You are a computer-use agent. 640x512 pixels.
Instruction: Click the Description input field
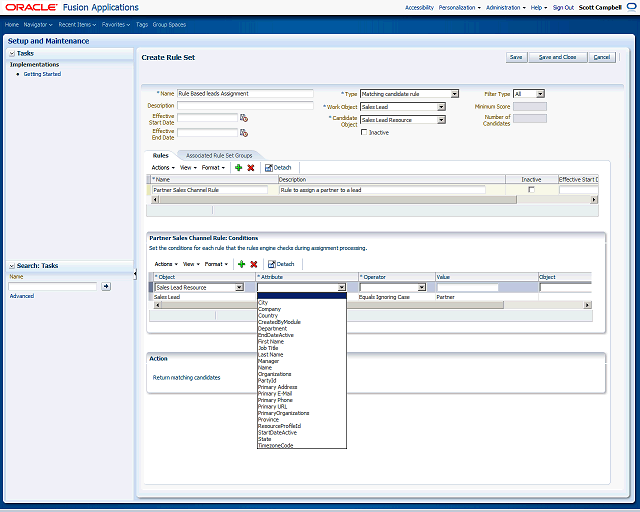point(245,105)
